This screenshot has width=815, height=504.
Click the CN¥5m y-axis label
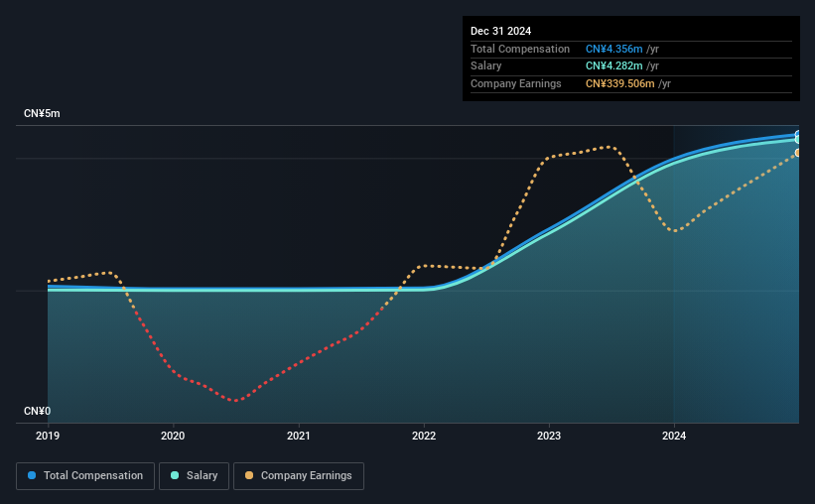click(x=42, y=114)
